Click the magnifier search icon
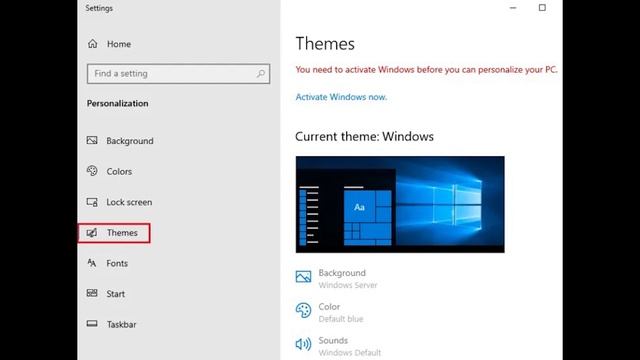This screenshot has height=360, width=640. click(261, 73)
